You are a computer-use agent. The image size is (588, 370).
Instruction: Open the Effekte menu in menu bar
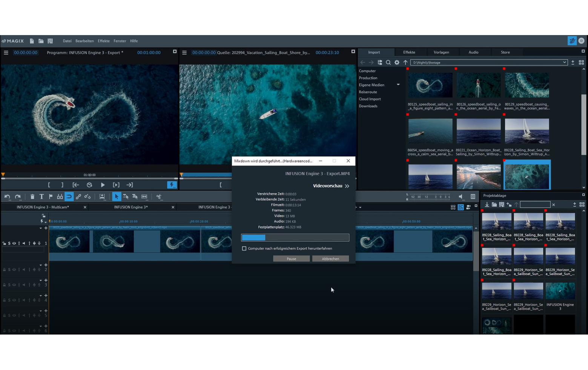pyautogui.click(x=103, y=41)
